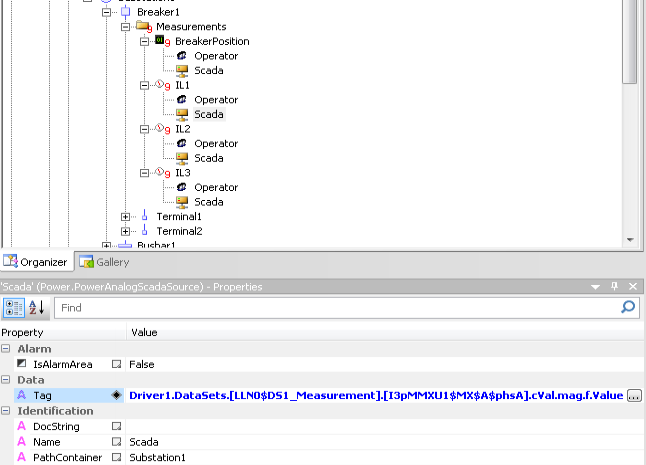
Task: Toggle the PathContainer property marker box
Action: [x=117, y=457]
